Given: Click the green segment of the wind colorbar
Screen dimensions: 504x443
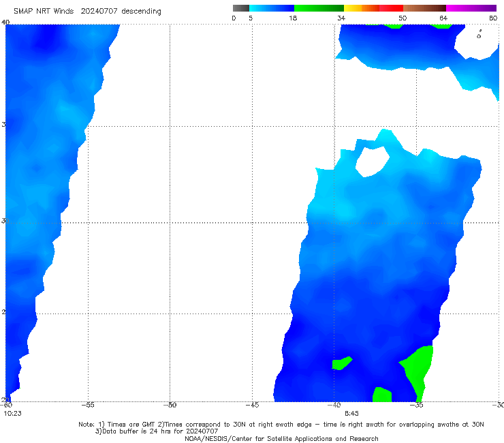Looking at the screenshot, I should point(319,8).
